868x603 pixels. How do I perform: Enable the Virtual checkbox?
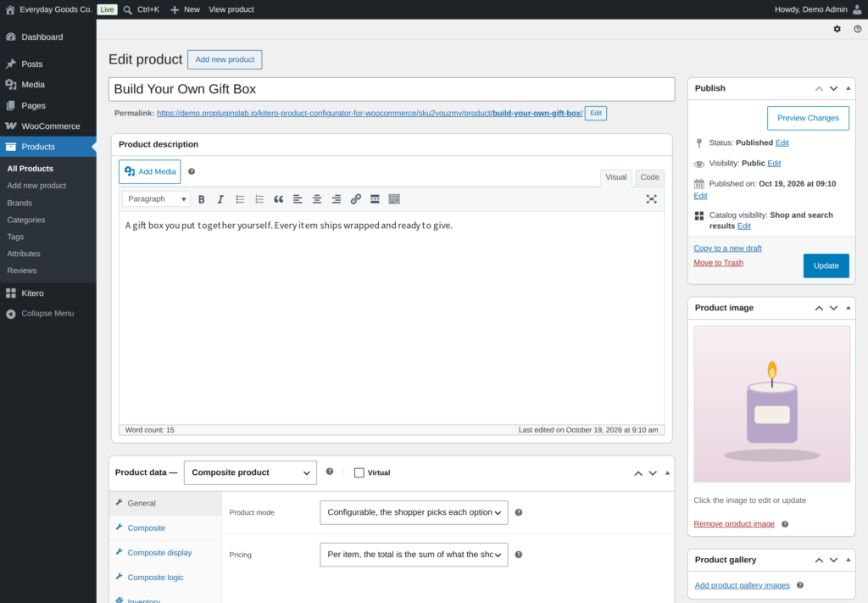(359, 473)
